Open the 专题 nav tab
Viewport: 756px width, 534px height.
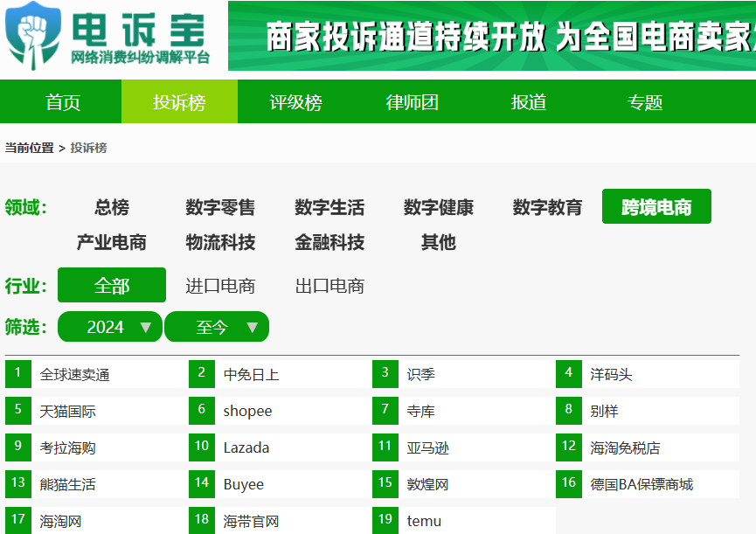click(645, 102)
